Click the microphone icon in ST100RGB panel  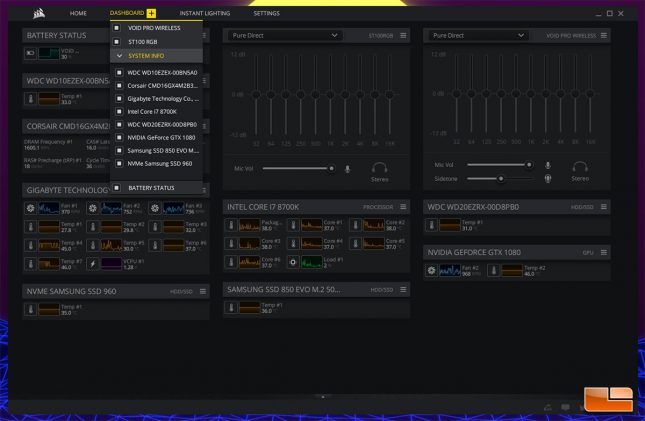click(348, 169)
